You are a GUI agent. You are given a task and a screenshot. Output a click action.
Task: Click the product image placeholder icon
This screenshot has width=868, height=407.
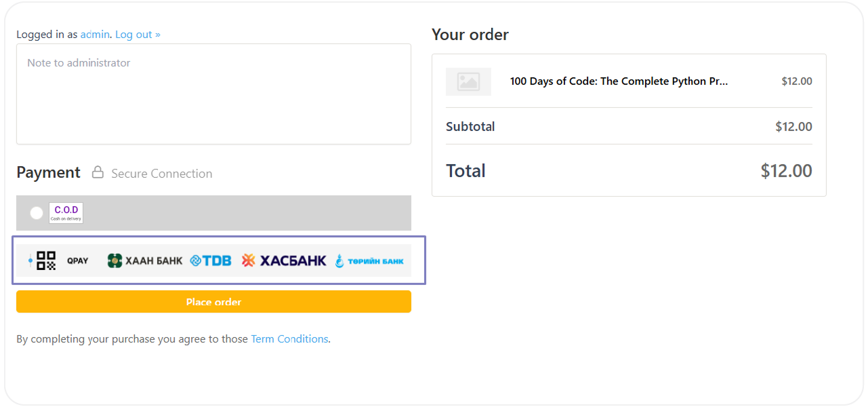[468, 81]
